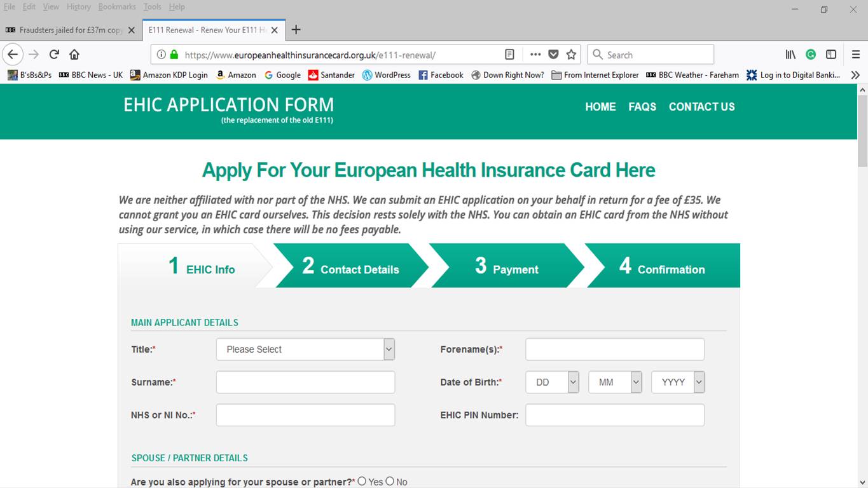Select Yes for spouse or partner
Screen dimensions: 868x488
(362, 482)
